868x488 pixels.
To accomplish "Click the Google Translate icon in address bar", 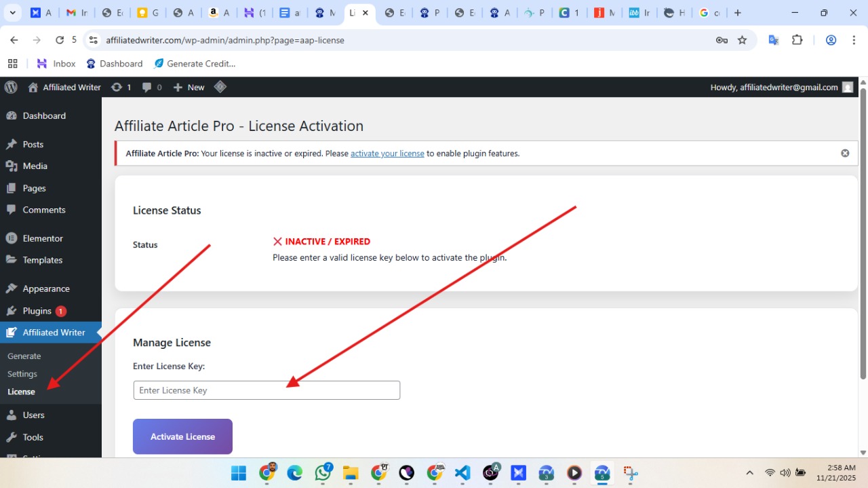I will (x=773, y=39).
